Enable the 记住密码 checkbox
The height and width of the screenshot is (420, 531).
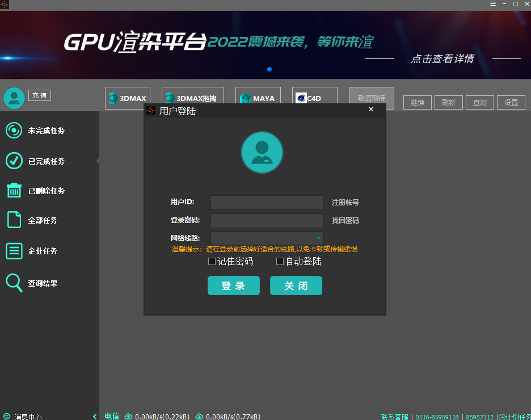point(212,262)
